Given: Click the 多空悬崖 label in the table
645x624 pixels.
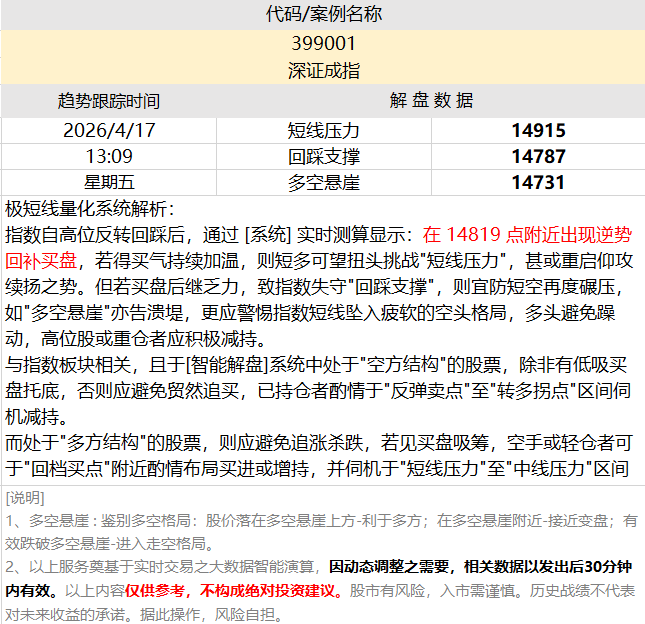Looking at the screenshot, I should pyautogui.click(x=323, y=183).
